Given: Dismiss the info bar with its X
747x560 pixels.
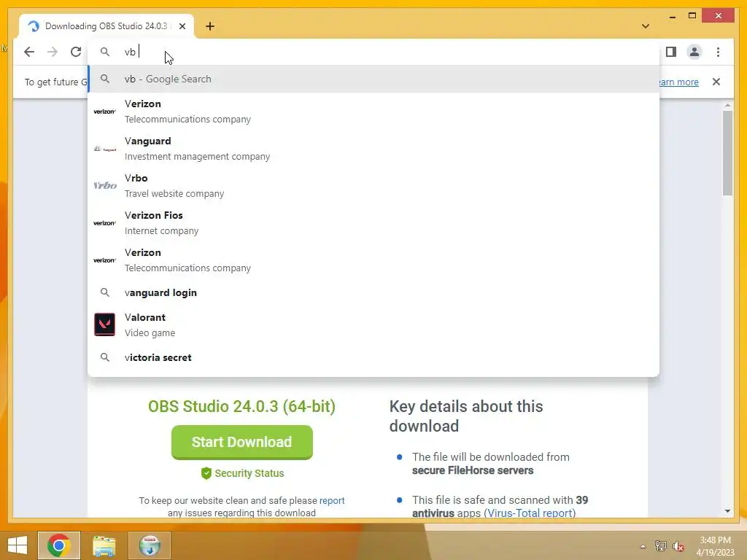Looking at the screenshot, I should click(716, 82).
